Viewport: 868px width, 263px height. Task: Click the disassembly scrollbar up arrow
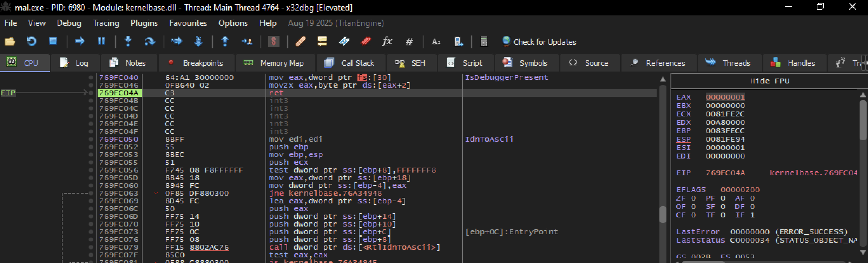663,80
